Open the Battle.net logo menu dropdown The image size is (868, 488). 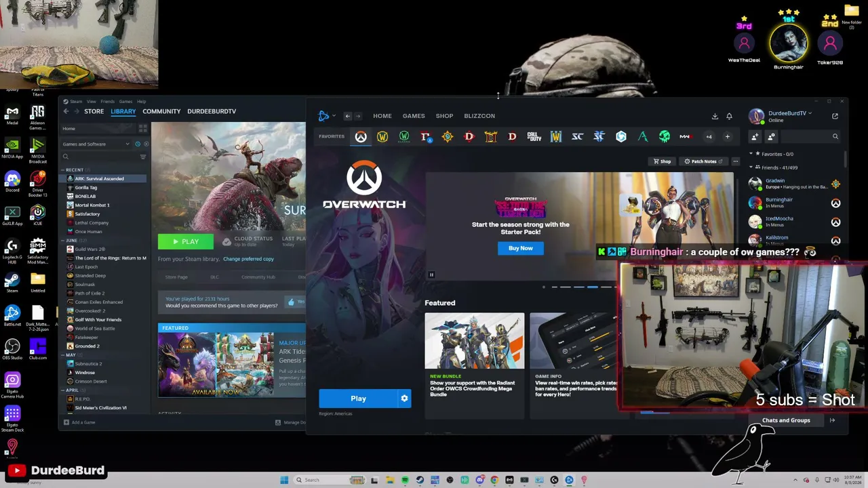[x=327, y=116]
